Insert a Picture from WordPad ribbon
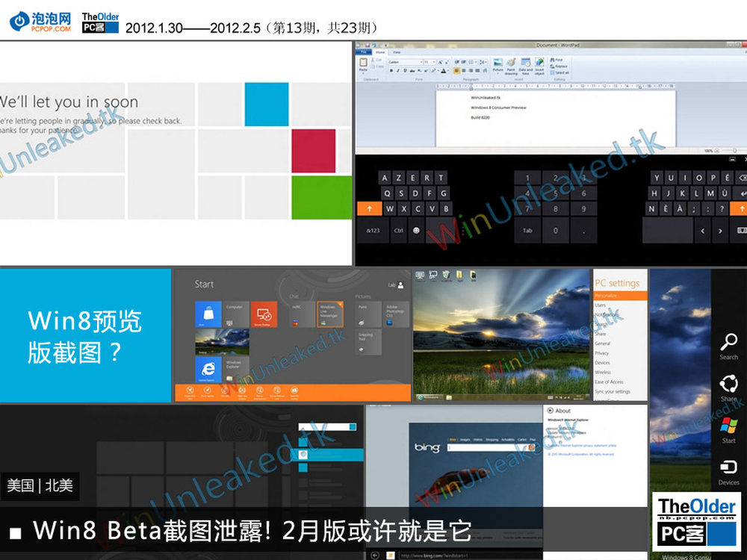This screenshot has height=560, width=747. (498, 66)
